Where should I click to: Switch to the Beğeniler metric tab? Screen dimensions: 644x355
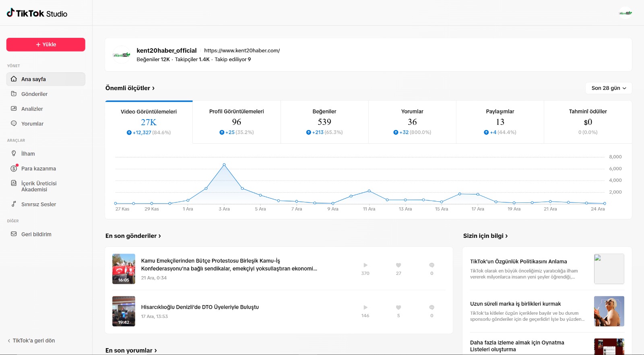[x=324, y=122]
